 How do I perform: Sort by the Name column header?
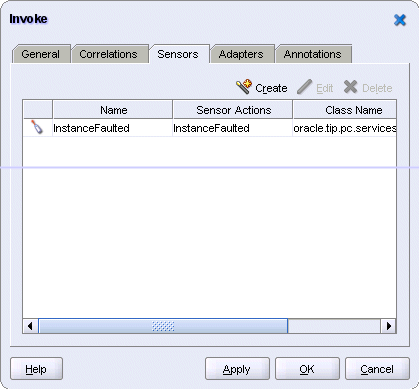pyautogui.click(x=113, y=110)
